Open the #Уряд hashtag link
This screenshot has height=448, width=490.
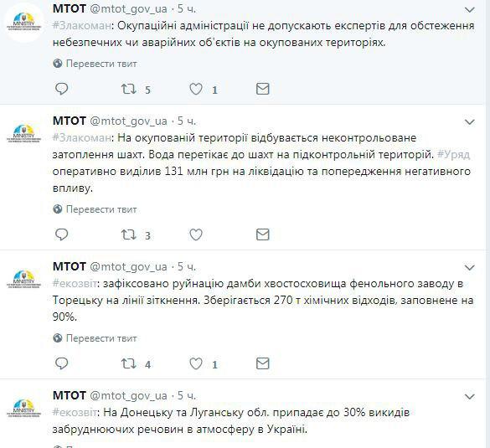pyautogui.click(x=453, y=155)
